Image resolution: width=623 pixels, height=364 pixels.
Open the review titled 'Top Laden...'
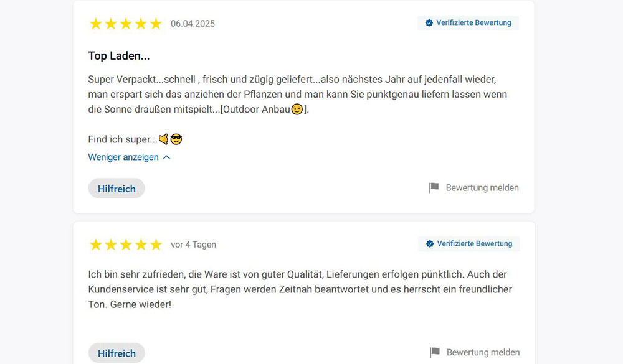[x=118, y=55]
